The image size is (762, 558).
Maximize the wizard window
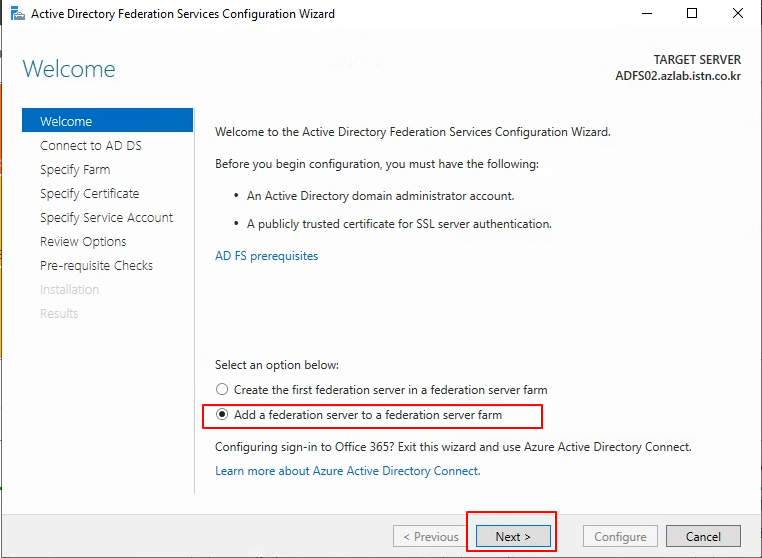click(692, 14)
